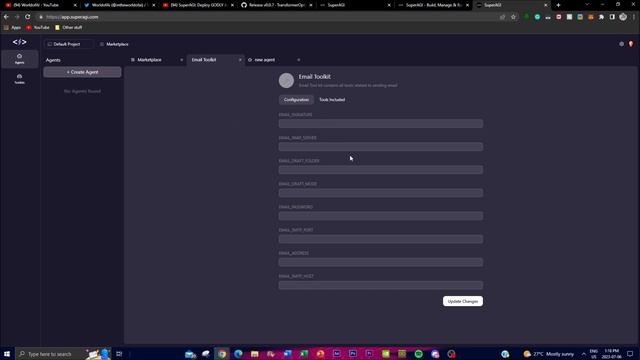Bookmark this page with the star icon

point(513,17)
